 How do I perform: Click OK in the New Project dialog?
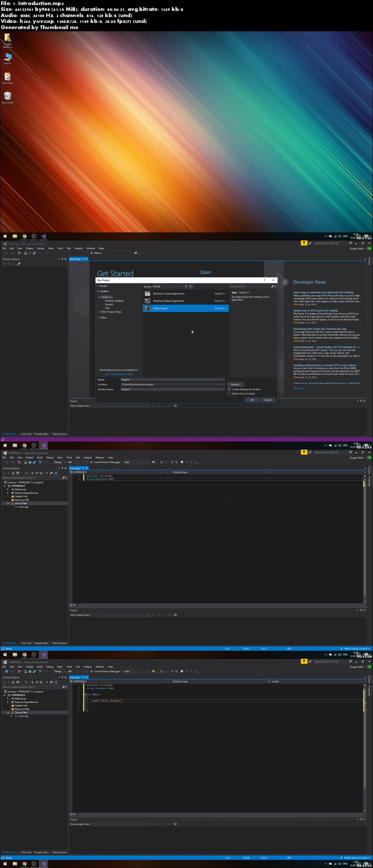(252, 400)
